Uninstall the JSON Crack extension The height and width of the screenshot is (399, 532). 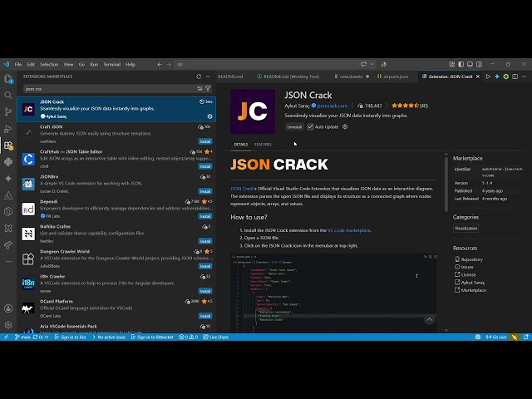point(294,126)
